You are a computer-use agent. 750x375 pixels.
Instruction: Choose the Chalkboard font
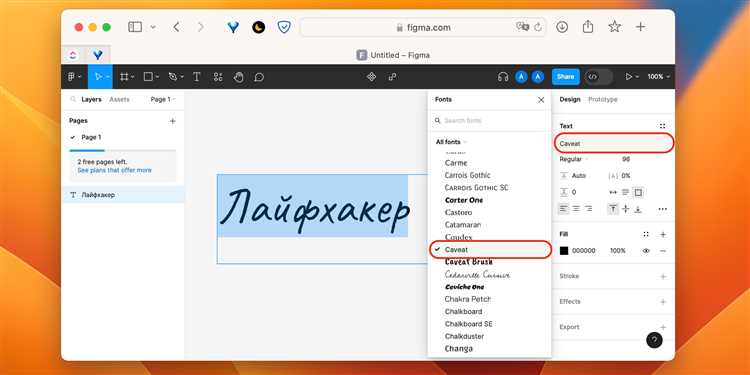(463, 311)
